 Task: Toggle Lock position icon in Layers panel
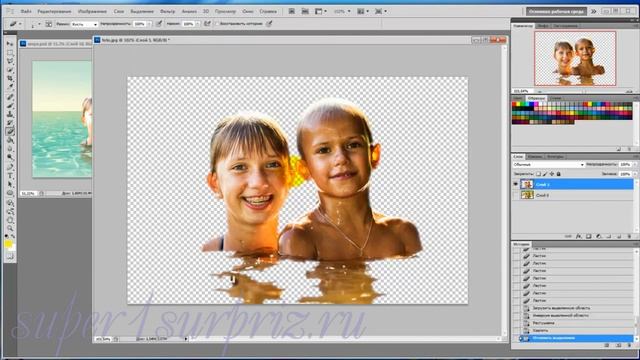point(552,174)
